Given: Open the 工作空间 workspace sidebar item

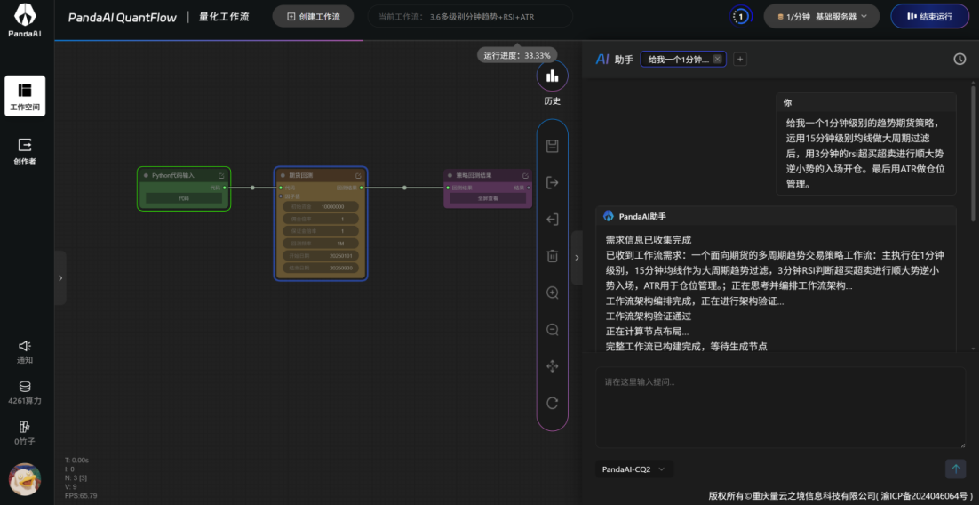Looking at the screenshot, I should point(25,96).
